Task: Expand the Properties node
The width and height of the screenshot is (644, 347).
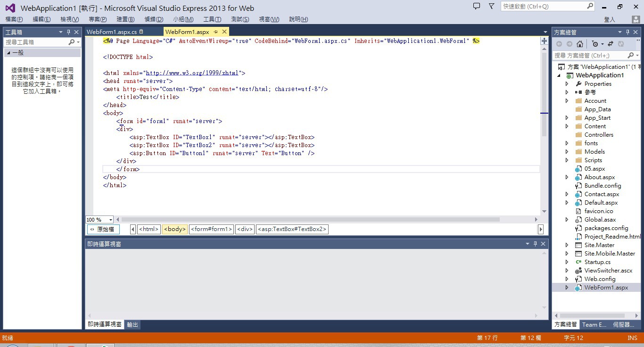Action: point(567,84)
